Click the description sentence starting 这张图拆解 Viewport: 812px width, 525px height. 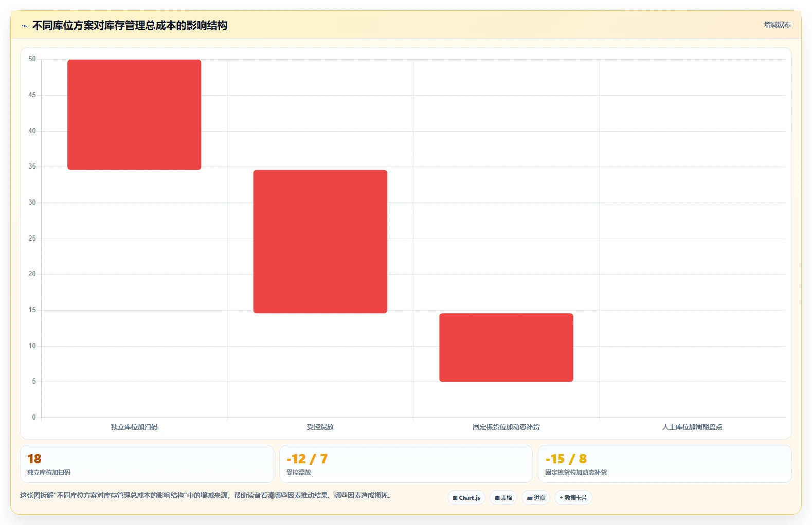click(206, 496)
